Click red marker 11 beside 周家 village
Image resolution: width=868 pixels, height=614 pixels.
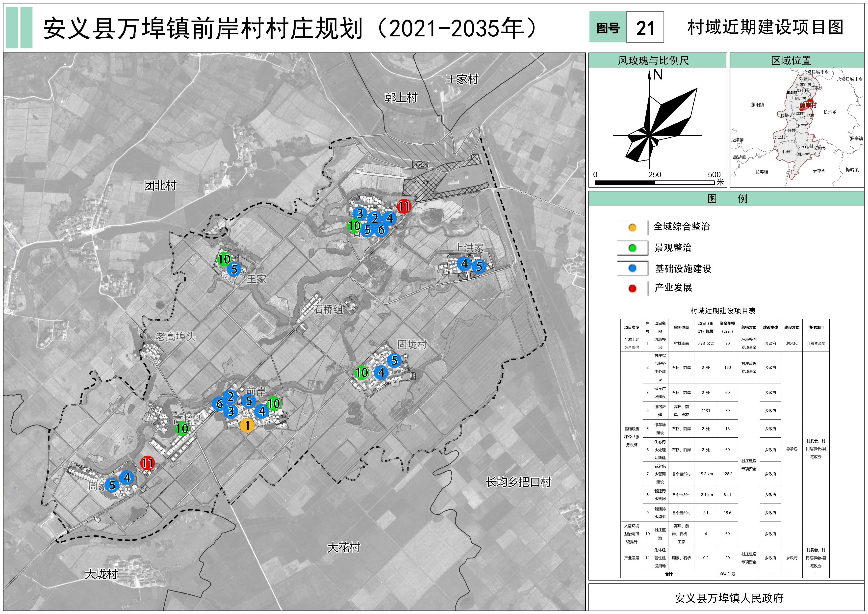click(x=148, y=463)
